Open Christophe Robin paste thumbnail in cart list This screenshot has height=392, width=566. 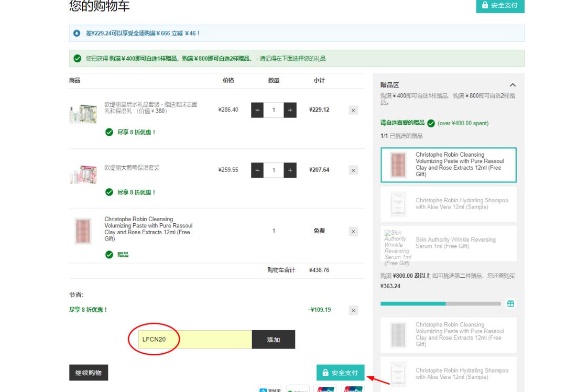point(83,231)
